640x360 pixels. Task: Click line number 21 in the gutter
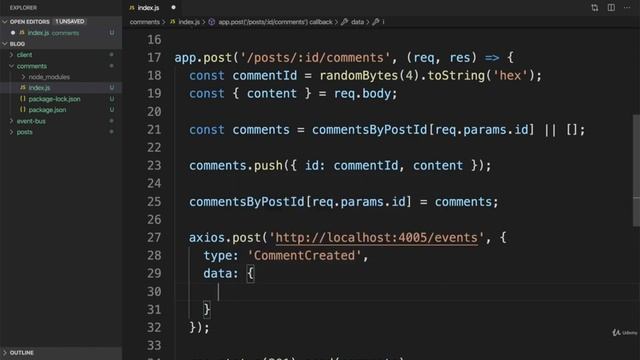tap(154, 129)
